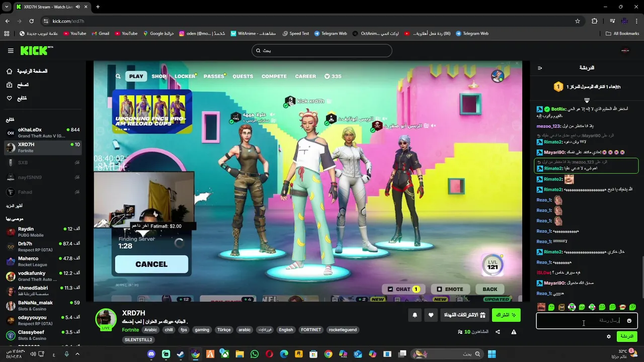Open Drb7h recommended channel
Image resolution: width=644 pixels, height=362 pixels.
coord(43,246)
